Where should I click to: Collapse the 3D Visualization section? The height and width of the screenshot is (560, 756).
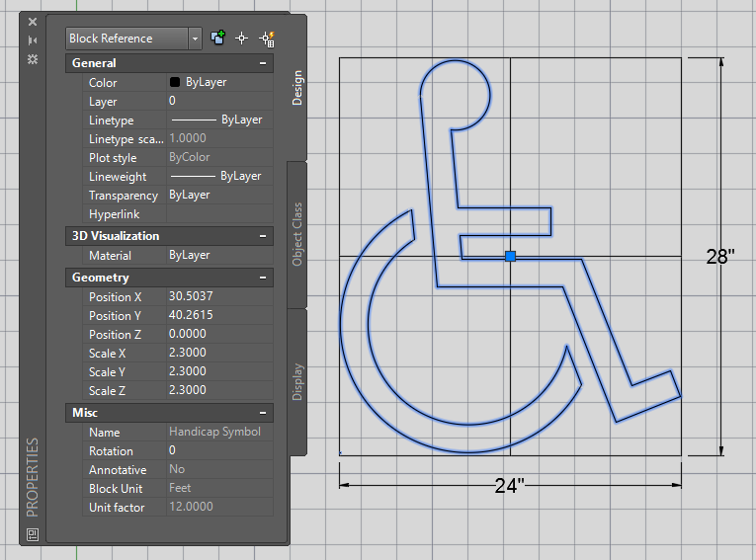263,236
